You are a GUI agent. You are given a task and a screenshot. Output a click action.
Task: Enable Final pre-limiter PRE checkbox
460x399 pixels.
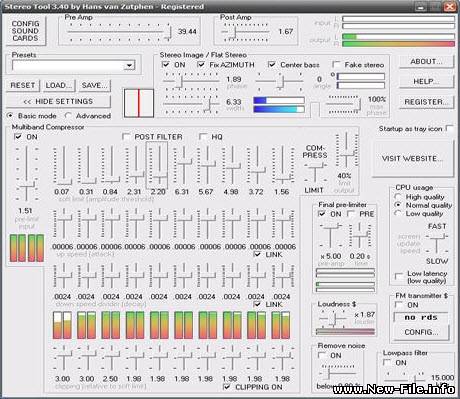[351, 214]
